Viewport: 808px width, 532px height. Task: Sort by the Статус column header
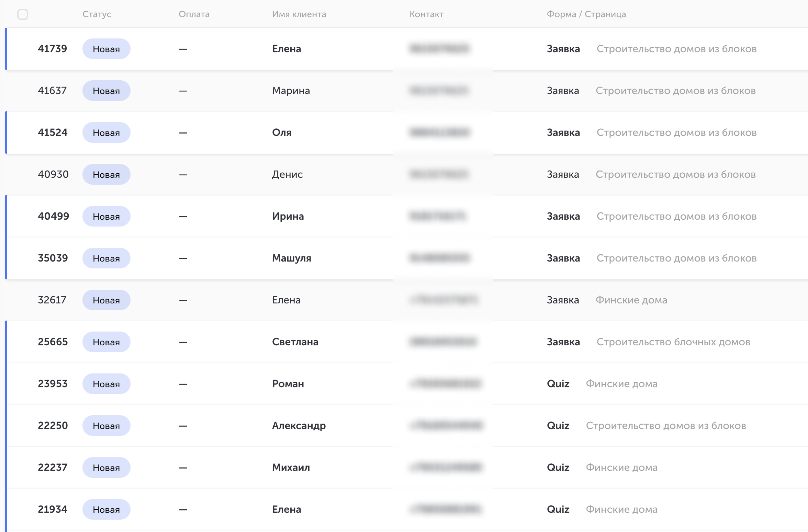click(97, 14)
